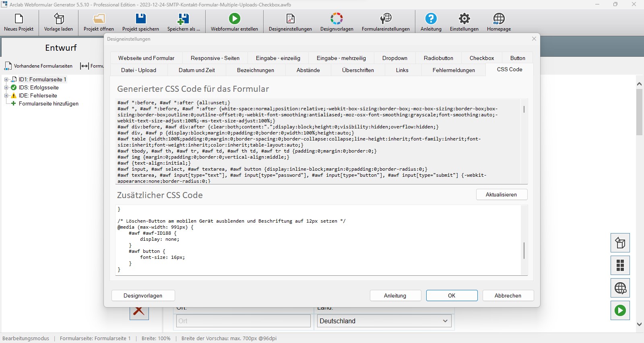Switch to the Datei - Upload tab
The image size is (644, 343).
tap(138, 70)
